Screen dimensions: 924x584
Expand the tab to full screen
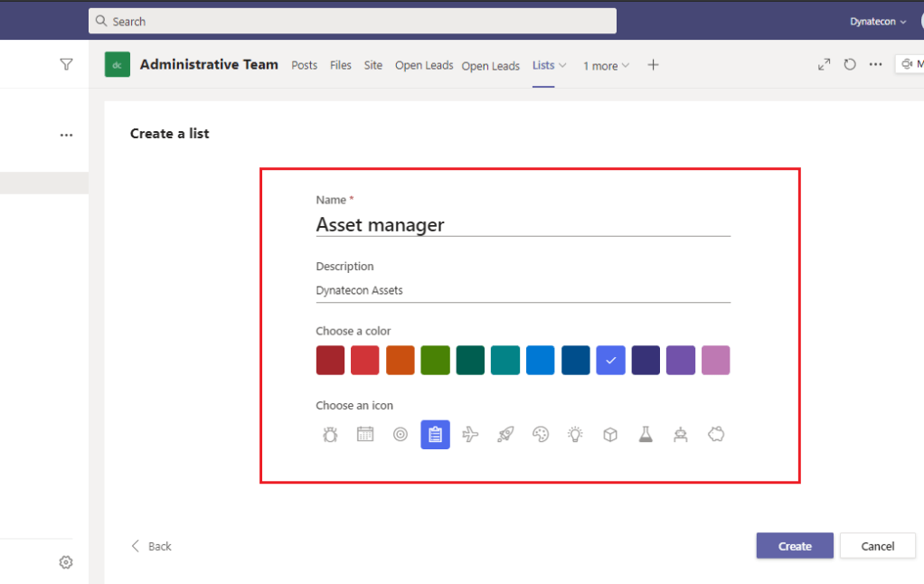(824, 65)
